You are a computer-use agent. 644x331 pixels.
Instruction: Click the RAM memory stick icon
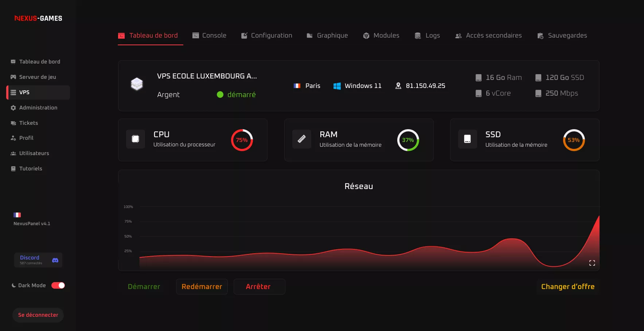[x=302, y=139]
